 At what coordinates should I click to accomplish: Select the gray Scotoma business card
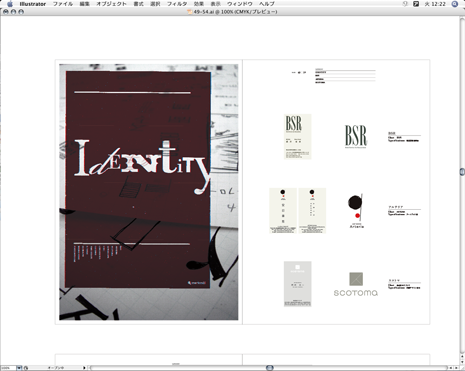pyautogui.click(x=298, y=284)
